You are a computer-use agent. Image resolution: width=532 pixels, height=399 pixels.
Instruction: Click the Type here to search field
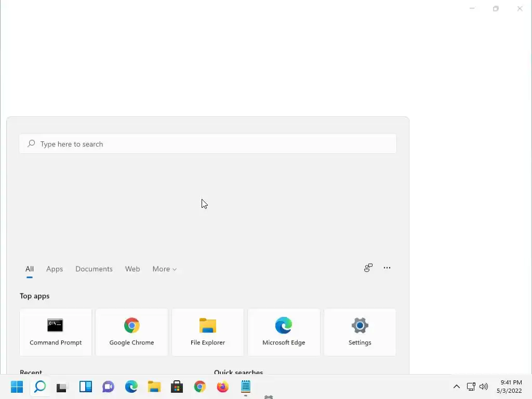coord(208,144)
